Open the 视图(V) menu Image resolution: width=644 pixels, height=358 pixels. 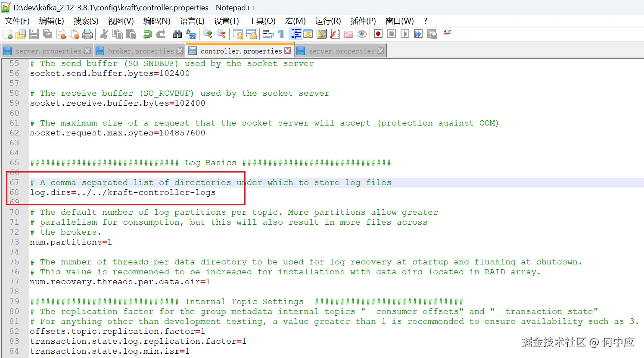(x=121, y=21)
